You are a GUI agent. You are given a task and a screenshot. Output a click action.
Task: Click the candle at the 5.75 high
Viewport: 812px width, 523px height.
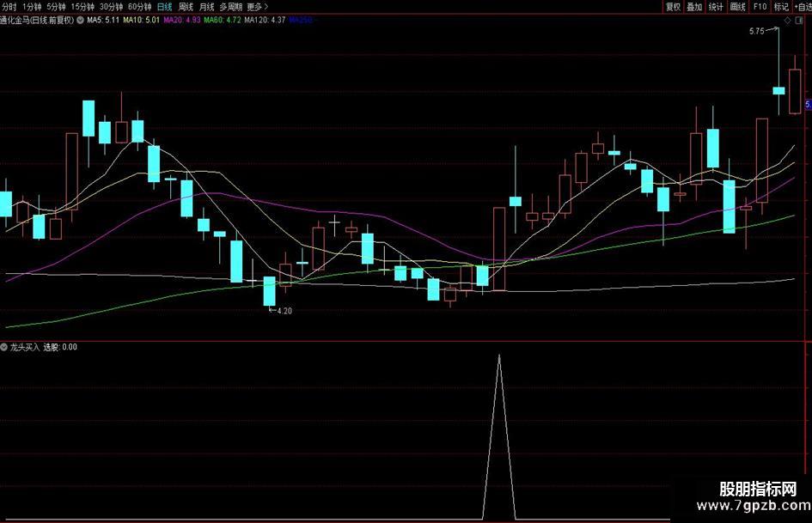pyautogui.click(x=778, y=91)
